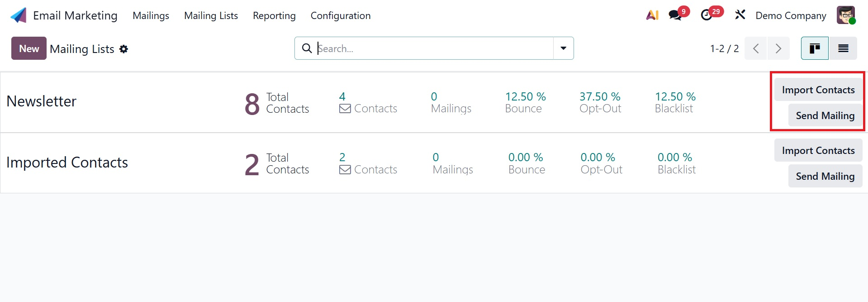The width and height of the screenshot is (868, 302).
Task: Open the Mailings menu
Action: tap(151, 15)
